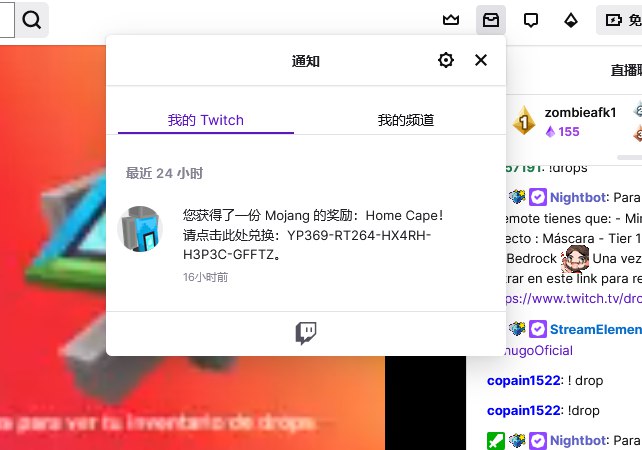Image resolution: width=642 pixels, height=450 pixels.
Task: Switch to 我的 Twitch tab
Action: (x=206, y=120)
